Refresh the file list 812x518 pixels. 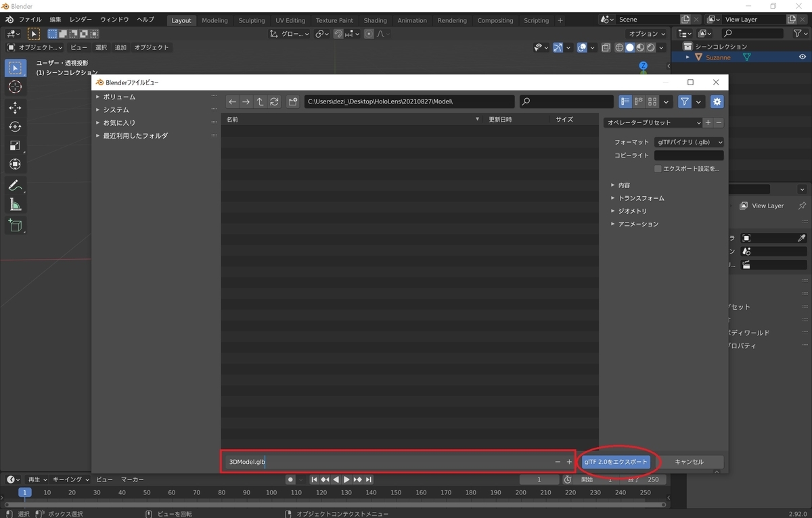tap(274, 101)
